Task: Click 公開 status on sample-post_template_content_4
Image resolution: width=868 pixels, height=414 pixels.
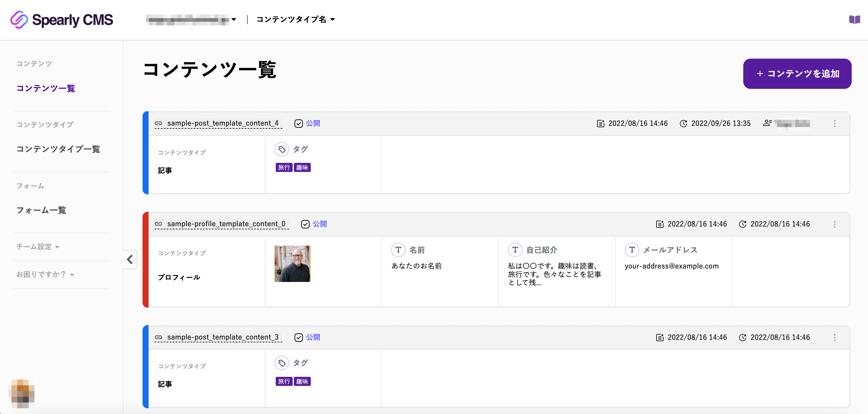Action: pyautogui.click(x=313, y=123)
